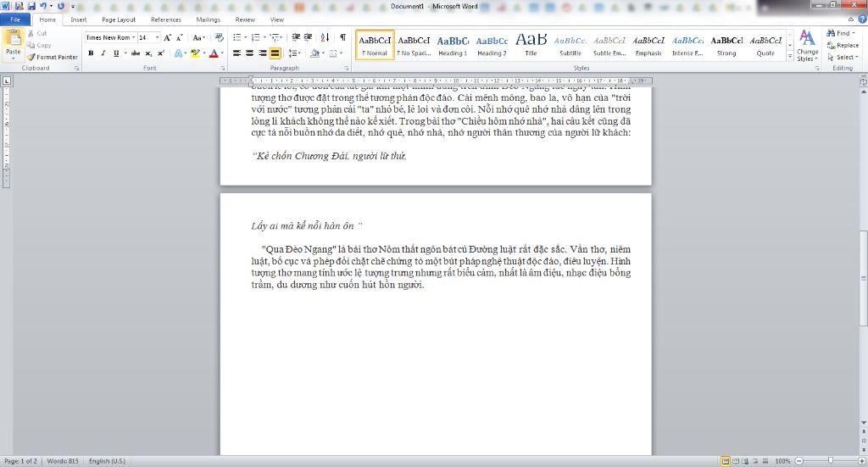This screenshot has width=868, height=467.
Task: Switch to Page Layout tab
Action: pos(119,19)
